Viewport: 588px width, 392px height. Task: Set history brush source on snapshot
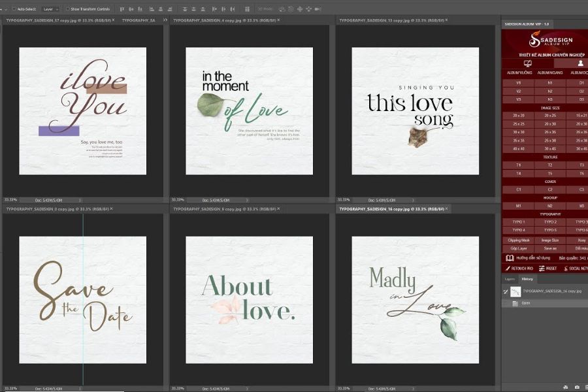(x=505, y=291)
